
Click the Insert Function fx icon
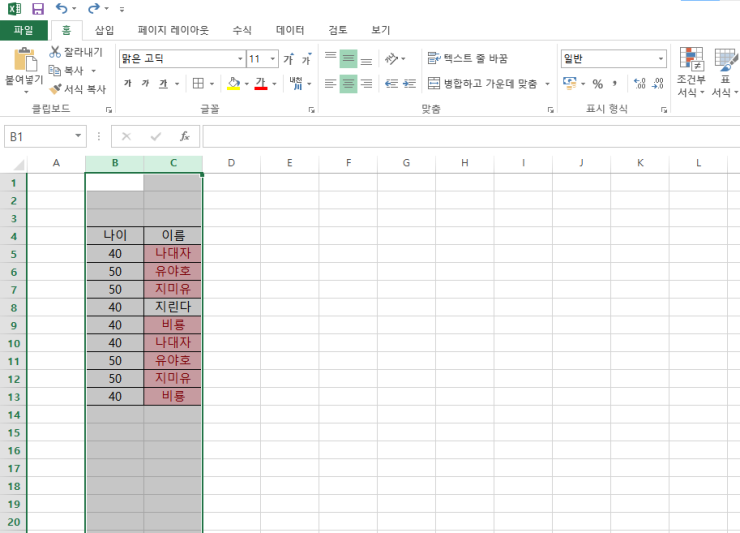pos(185,136)
